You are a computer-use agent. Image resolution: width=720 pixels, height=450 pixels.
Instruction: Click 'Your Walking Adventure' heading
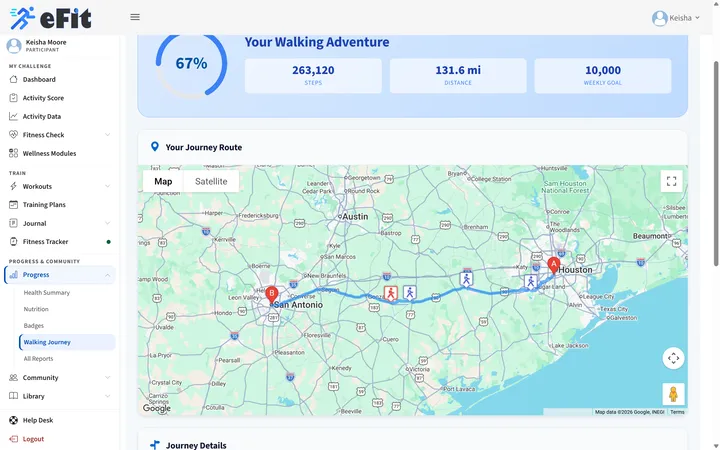317,42
